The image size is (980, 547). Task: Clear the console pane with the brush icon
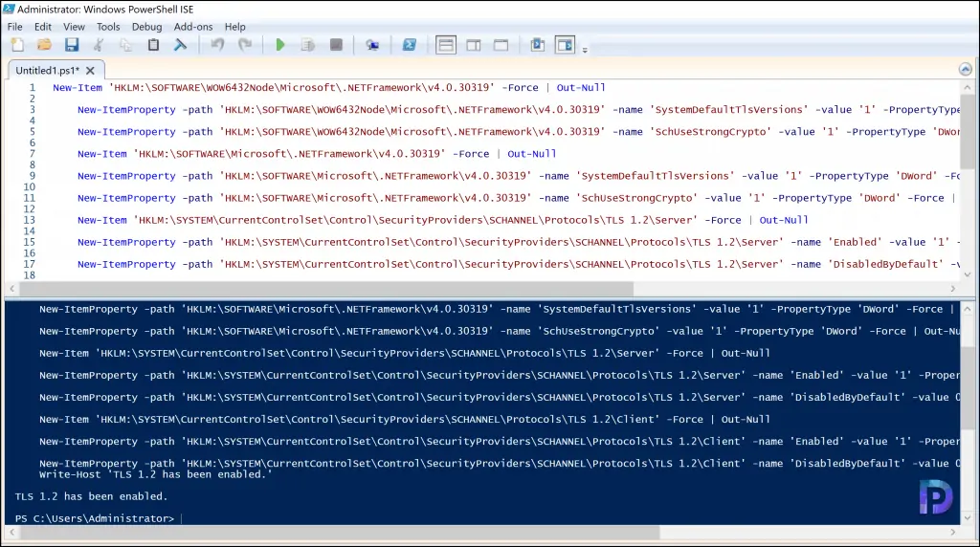pos(180,45)
